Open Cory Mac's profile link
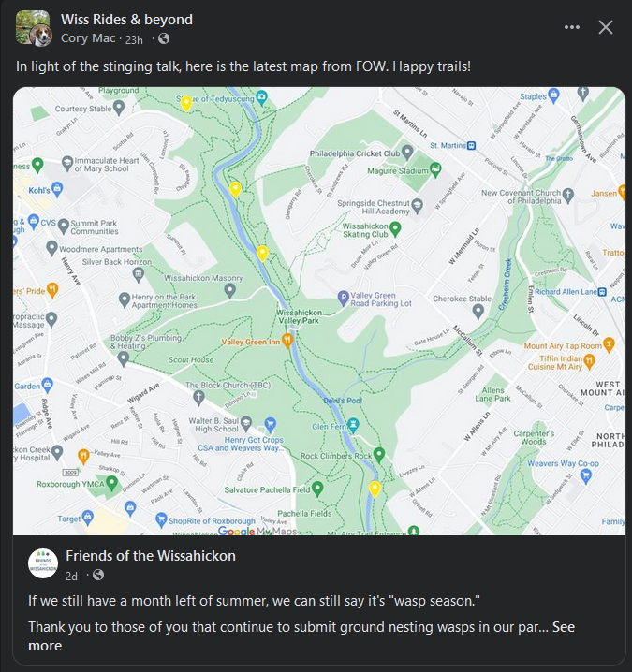The image size is (632, 672). pos(88,38)
